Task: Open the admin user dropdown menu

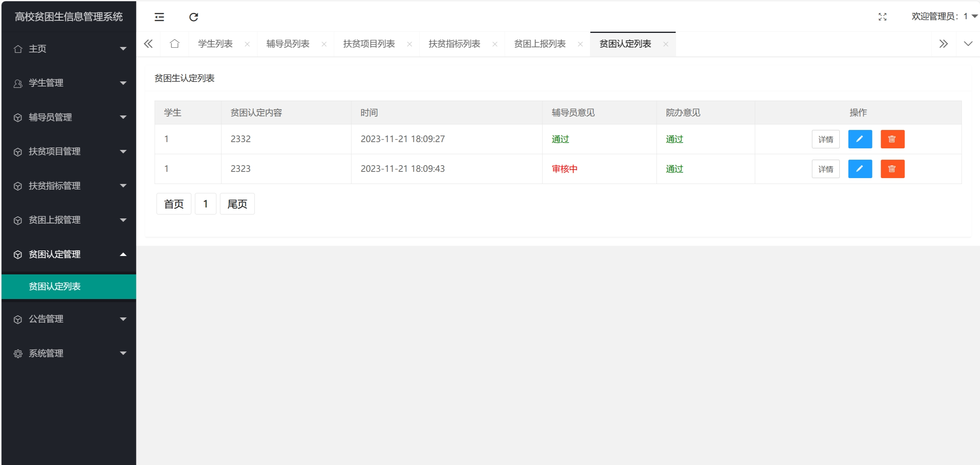Action: (x=944, y=16)
